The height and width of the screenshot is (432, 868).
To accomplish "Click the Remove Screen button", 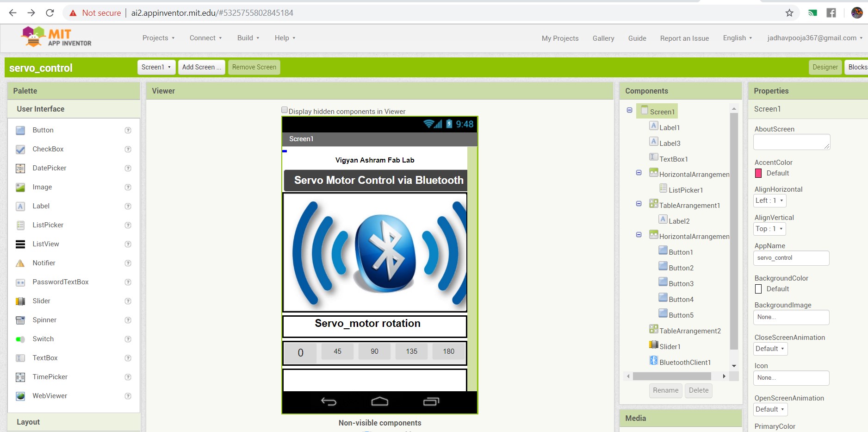I will coord(254,67).
